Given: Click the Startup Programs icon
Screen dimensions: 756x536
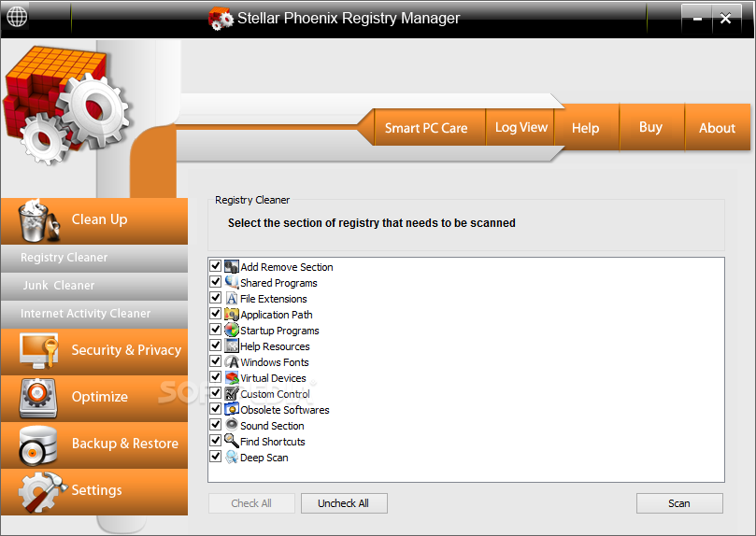Looking at the screenshot, I should tap(232, 330).
